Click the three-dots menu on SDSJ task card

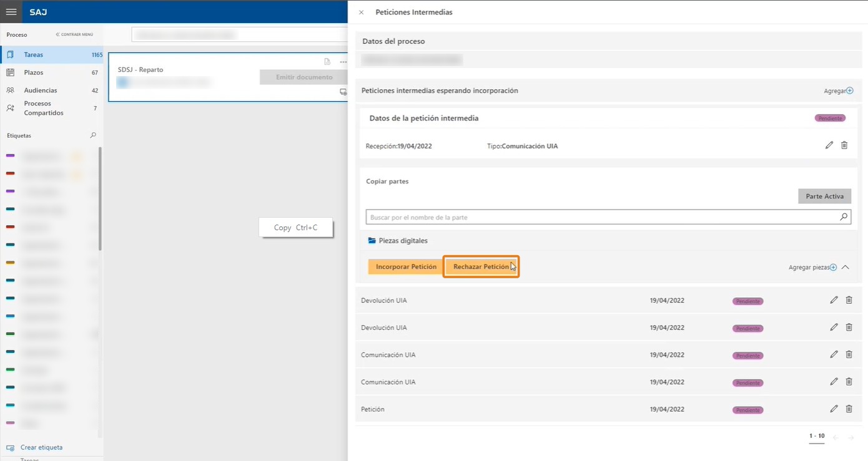point(343,62)
